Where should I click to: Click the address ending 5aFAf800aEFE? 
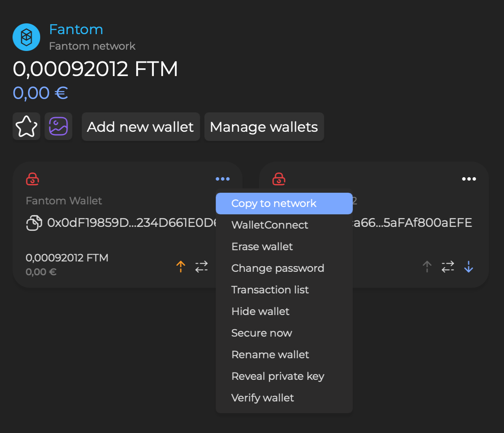(x=412, y=223)
